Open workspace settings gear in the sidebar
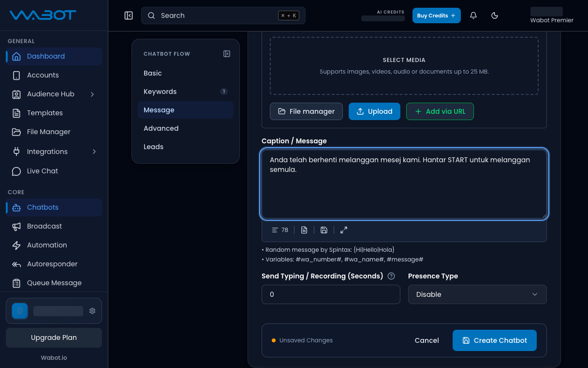588x368 pixels. 92,311
